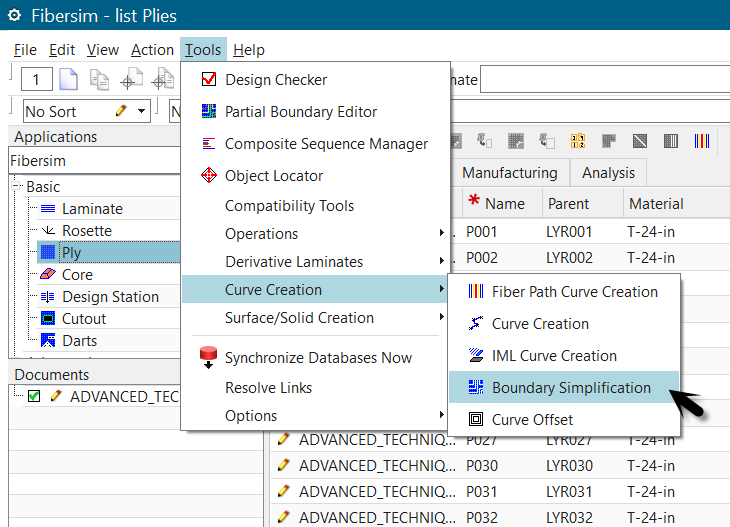This screenshot has height=527, width=730.
Task: Open Composite Sequence Manager
Action: (x=325, y=144)
